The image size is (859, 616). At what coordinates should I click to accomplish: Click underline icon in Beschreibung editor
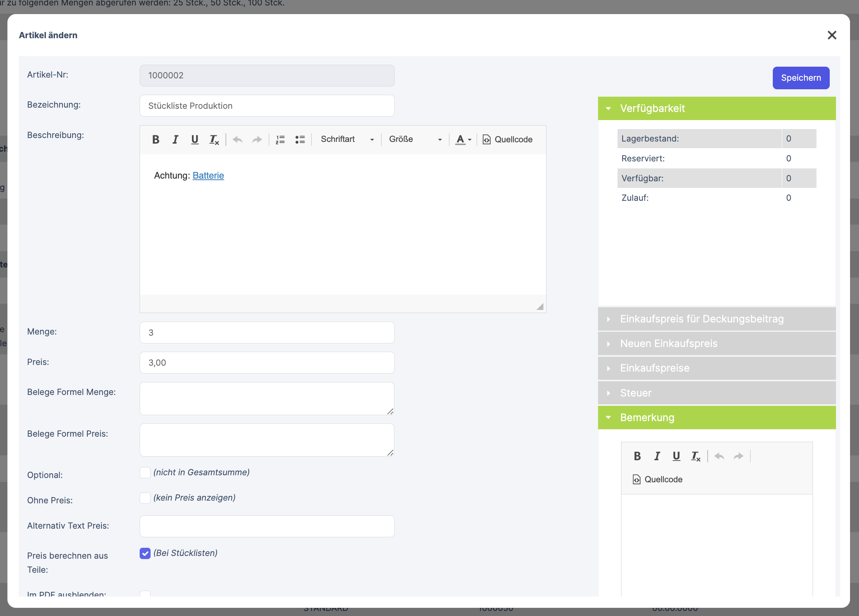pyautogui.click(x=195, y=140)
